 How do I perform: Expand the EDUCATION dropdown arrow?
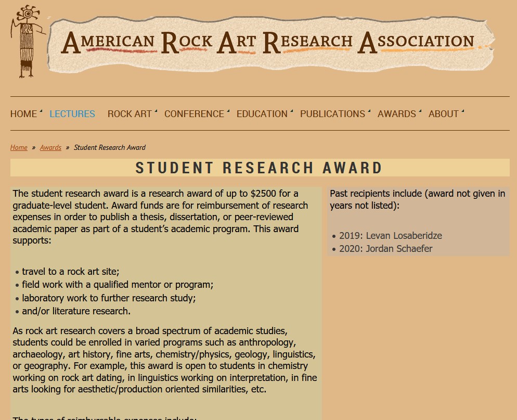[x=291, y=111]
